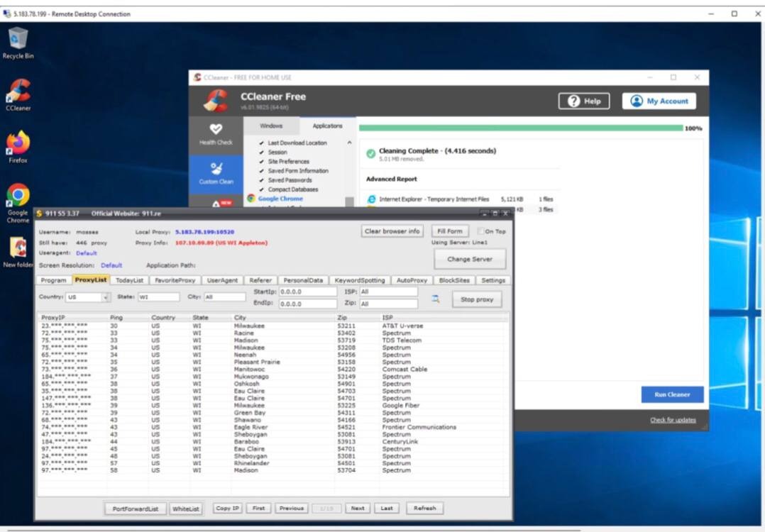Click the State filter input field
This screenshot has width=765, height=532.
click(x=158, y=297)
